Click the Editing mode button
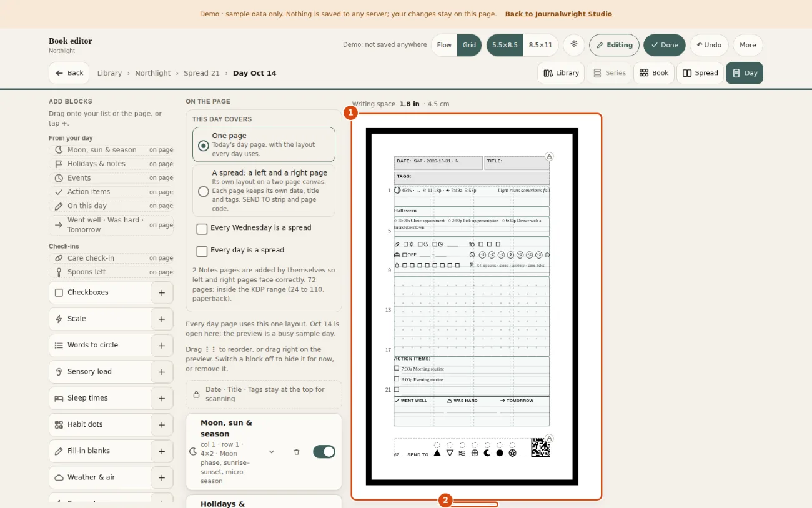Viewport: 812px width, 508px height. pyautogui.click(x=614, y=45)
